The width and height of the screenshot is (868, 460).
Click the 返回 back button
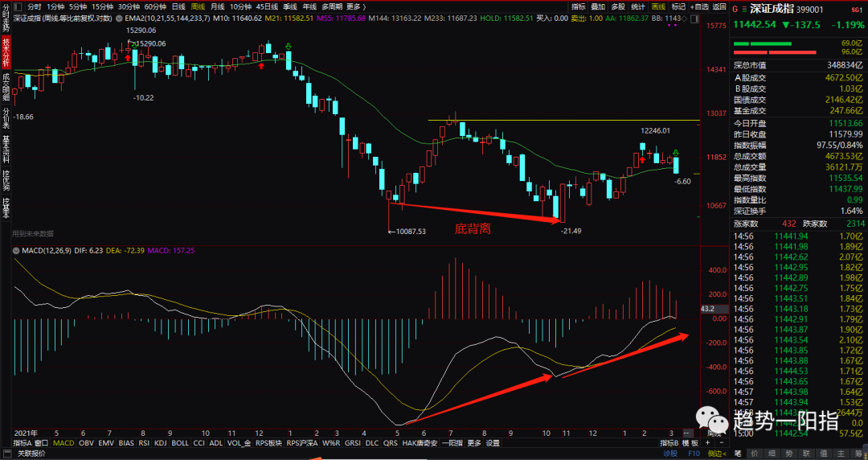click(x=719, y=6)
